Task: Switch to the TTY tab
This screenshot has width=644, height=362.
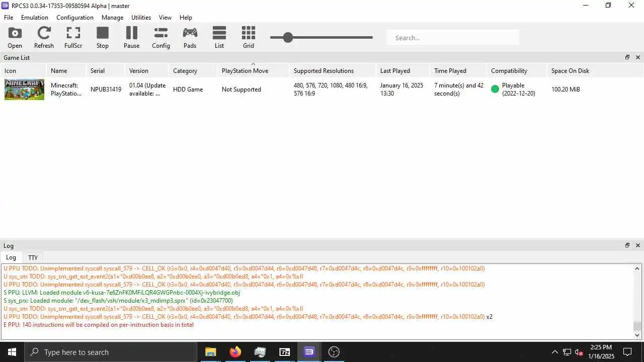Action: click(x=33, y=257)
